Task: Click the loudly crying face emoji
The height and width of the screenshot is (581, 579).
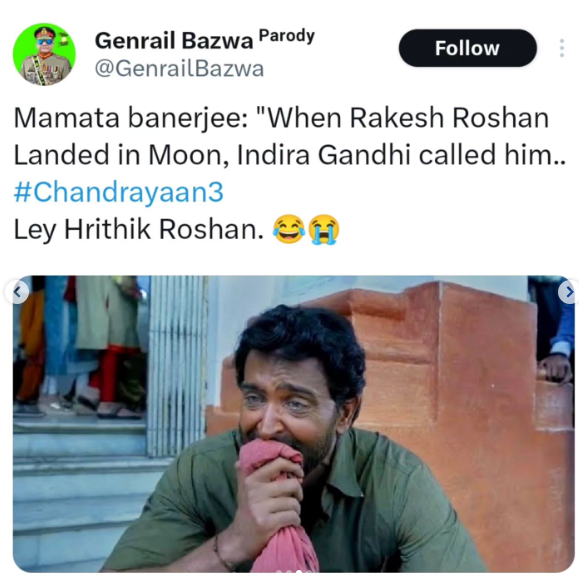Action: point(324,229)
